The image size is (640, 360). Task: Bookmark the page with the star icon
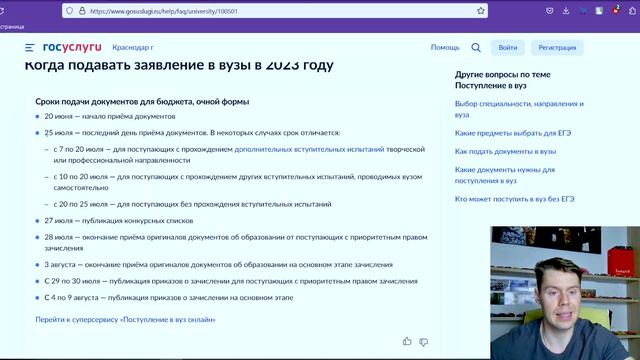(480, 11)
